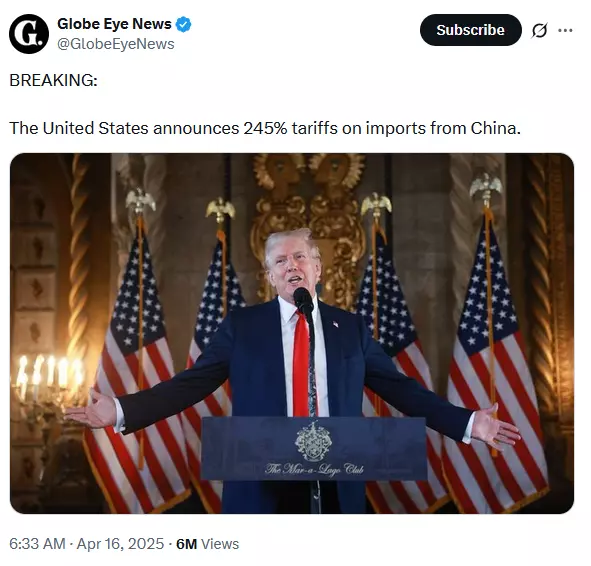This screenshot has height=566, width=591.
Task: Click the word China in the post text
Action: tap(495, 128)
